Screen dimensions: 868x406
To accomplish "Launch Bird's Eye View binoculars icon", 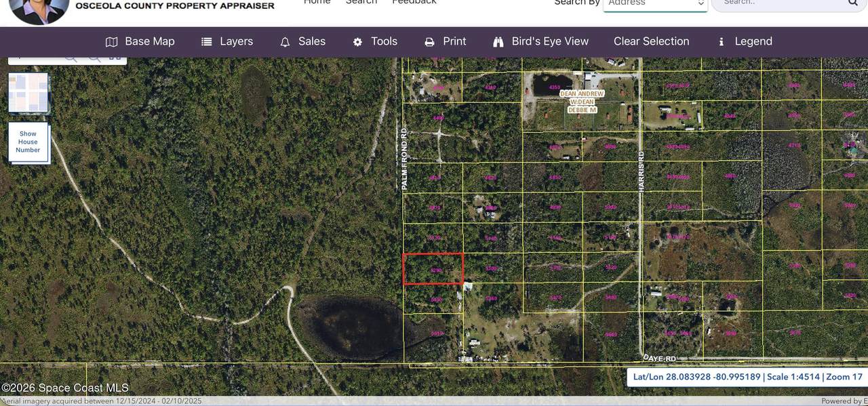I will (498, 42).
